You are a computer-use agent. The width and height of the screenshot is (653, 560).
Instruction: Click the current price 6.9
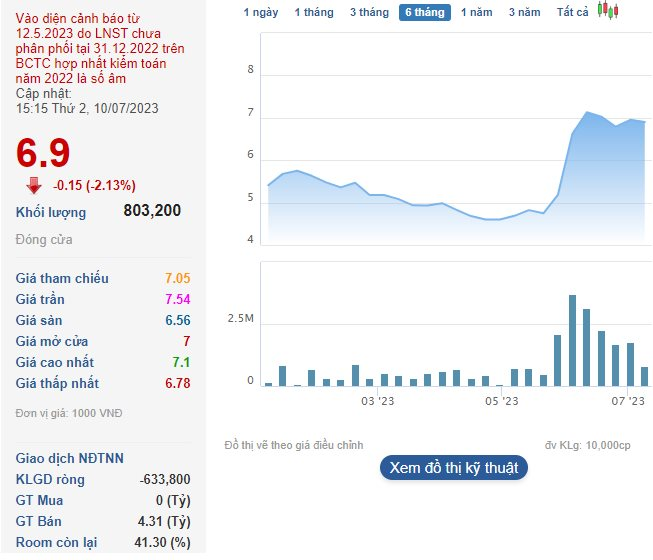(43, 152)
